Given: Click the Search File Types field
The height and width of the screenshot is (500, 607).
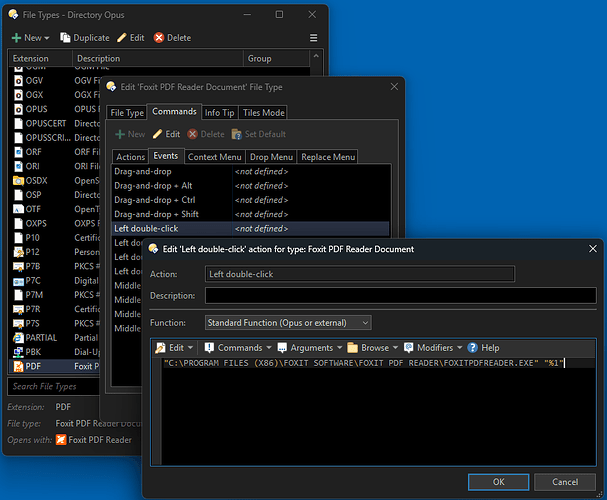Looking at the screenshot, I should coord(53,387).
